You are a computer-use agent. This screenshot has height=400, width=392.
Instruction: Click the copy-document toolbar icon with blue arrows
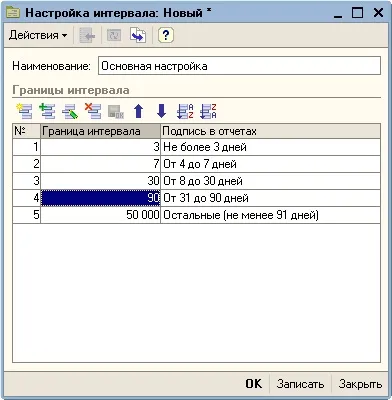(138, 35)
